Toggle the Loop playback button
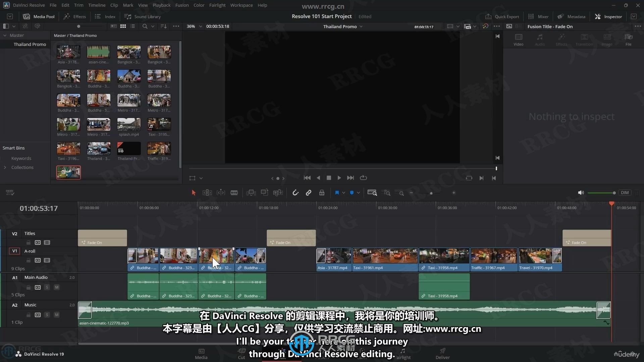The image size is (644, 362). [363, 178]
